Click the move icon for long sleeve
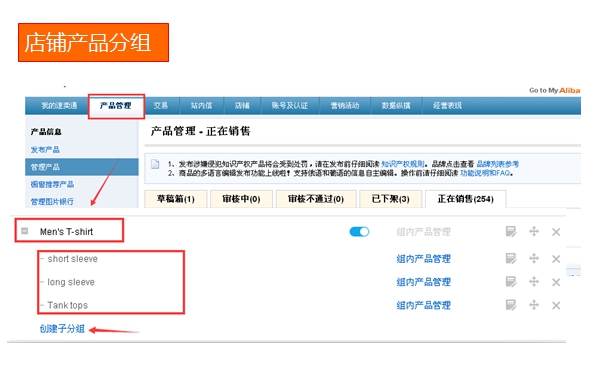Screen dimensions: 599x366 click(x=534, y=282)
